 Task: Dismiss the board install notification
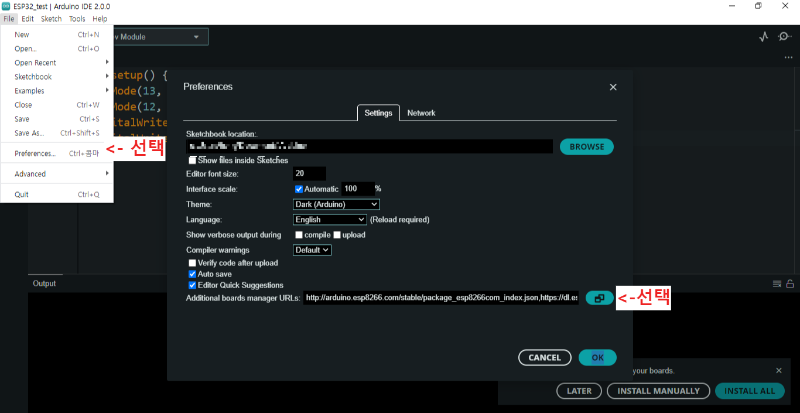[778, 371]
